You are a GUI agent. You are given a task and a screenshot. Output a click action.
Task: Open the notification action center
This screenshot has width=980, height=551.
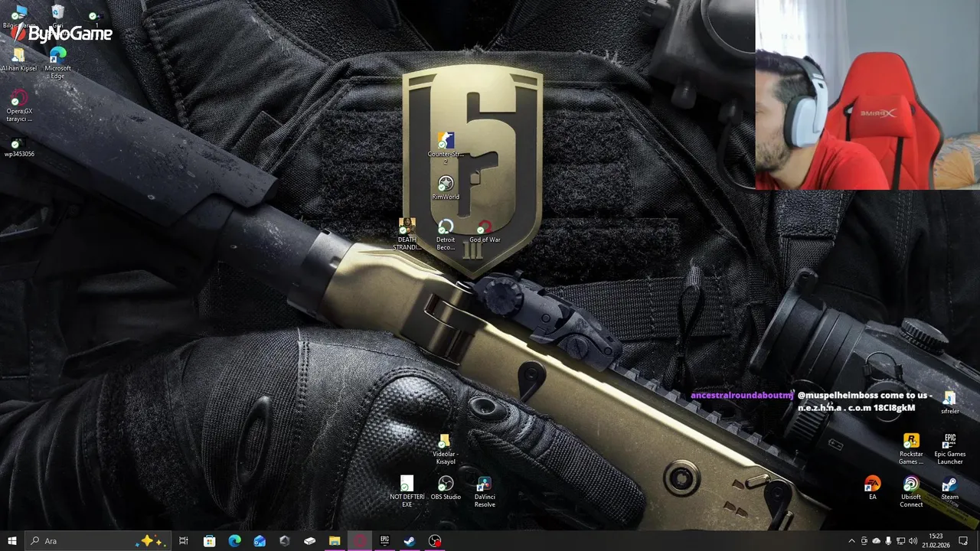963,541
